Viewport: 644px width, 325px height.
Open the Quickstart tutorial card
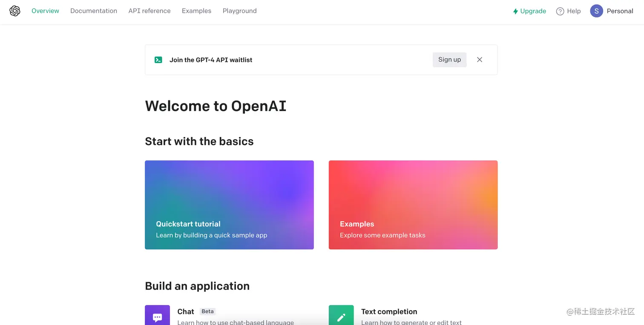point(229,205)
